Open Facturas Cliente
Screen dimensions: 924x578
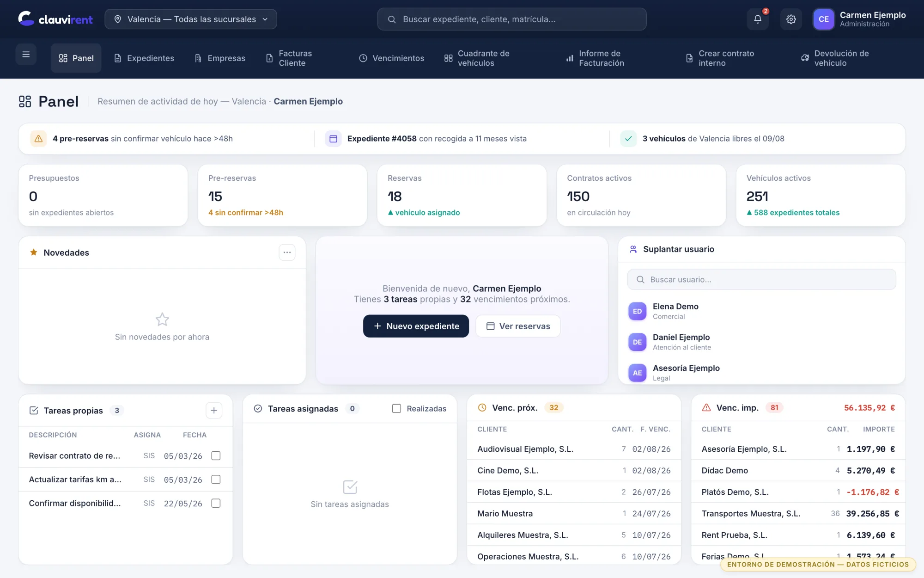pos(289,58)
